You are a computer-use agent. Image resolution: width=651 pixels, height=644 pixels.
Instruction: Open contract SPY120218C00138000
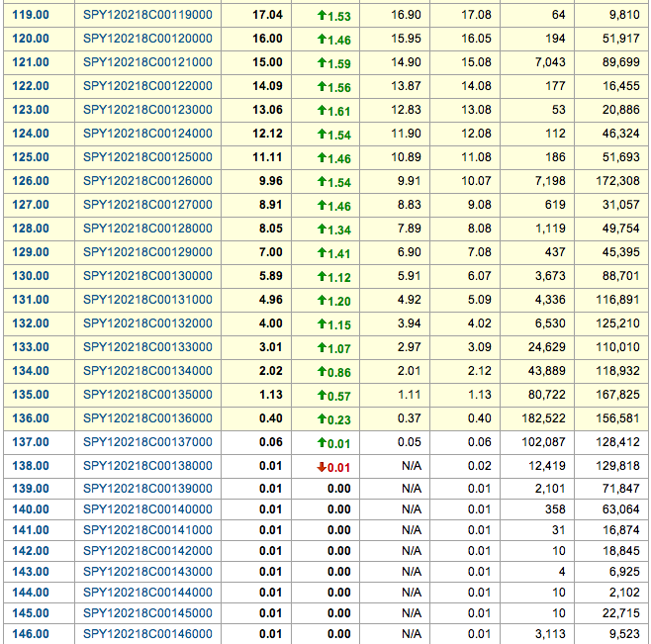[147, 466]
